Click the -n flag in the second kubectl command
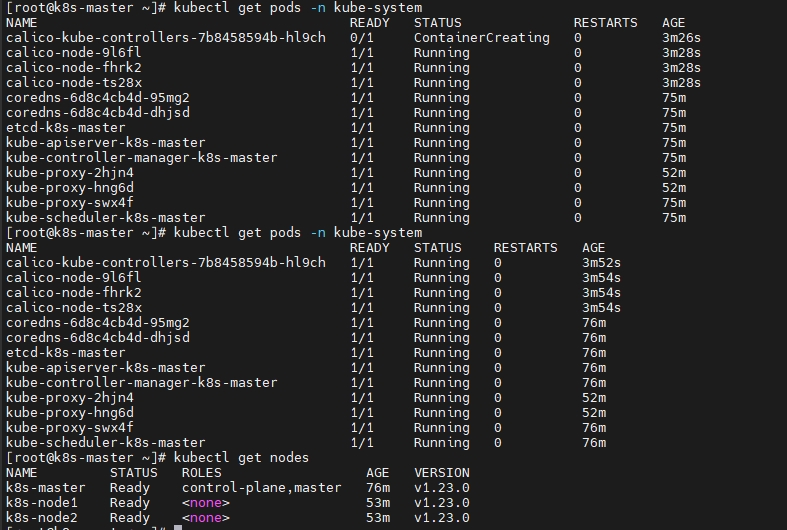 [317, 233]
